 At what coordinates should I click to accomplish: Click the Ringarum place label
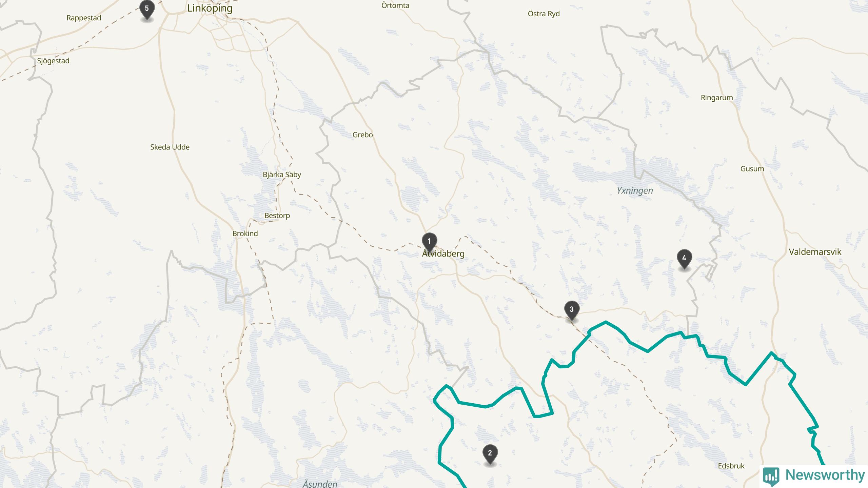pyautogui.click(x=717, y=98)
